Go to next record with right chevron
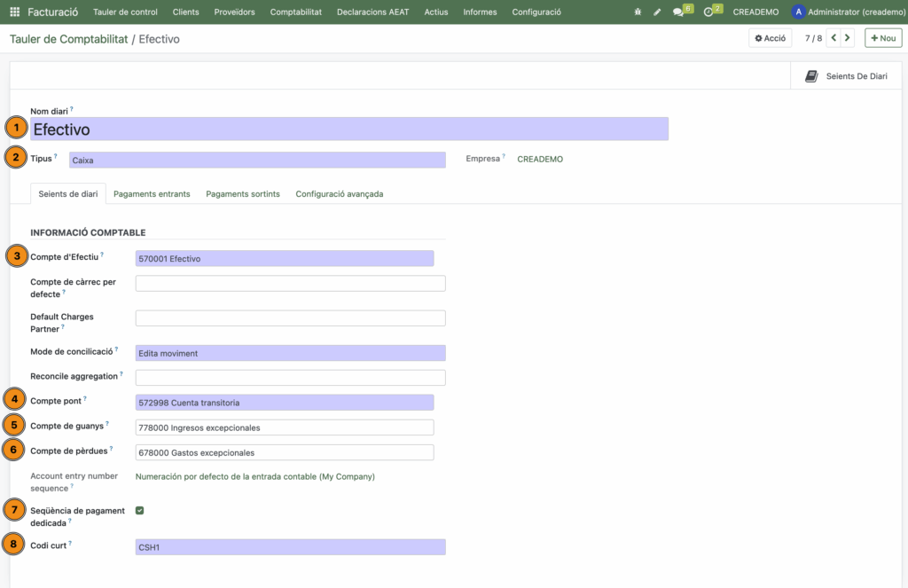Image resolution: width=908 pixels, height=588 pixels. click(x=848, y=38)
